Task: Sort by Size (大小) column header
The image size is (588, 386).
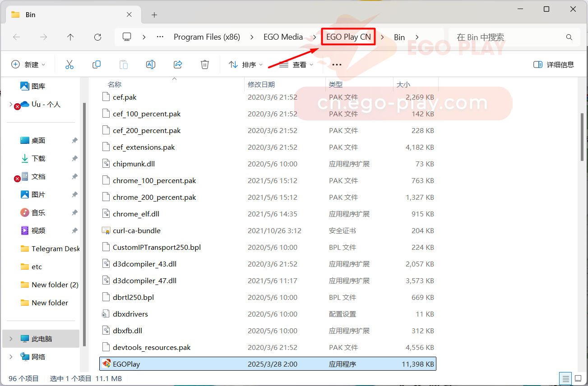Action: tap(403, 84)
